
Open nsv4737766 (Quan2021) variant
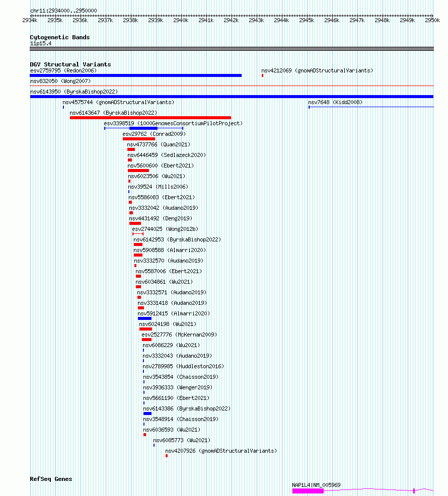(x=159, y=144)
